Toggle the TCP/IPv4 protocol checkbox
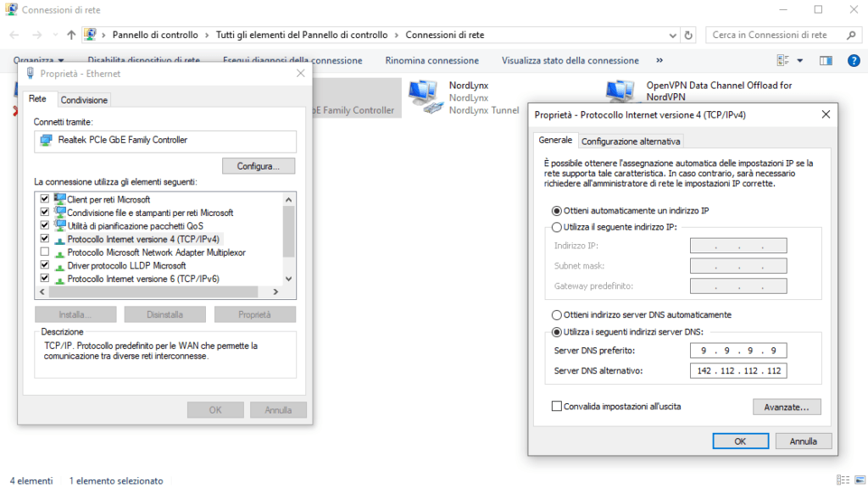This screenshot has height=488, width=868. click(x=45, y=238)
